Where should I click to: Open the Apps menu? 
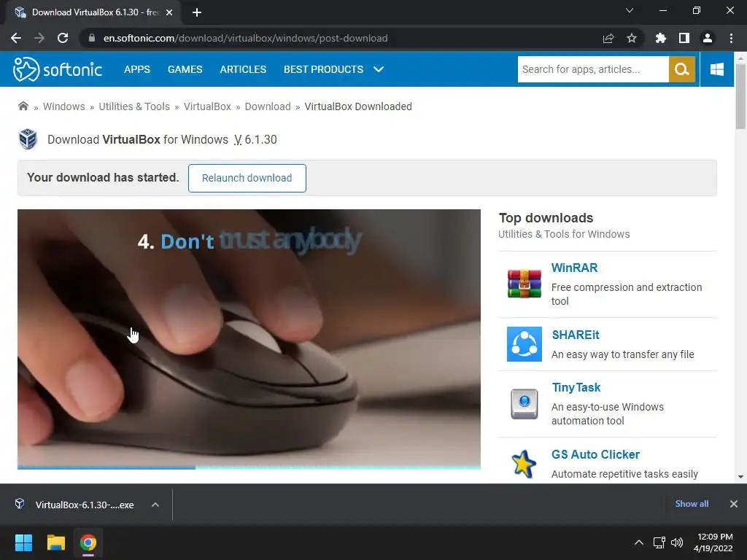pyautogui.click(x=137, y=69)
